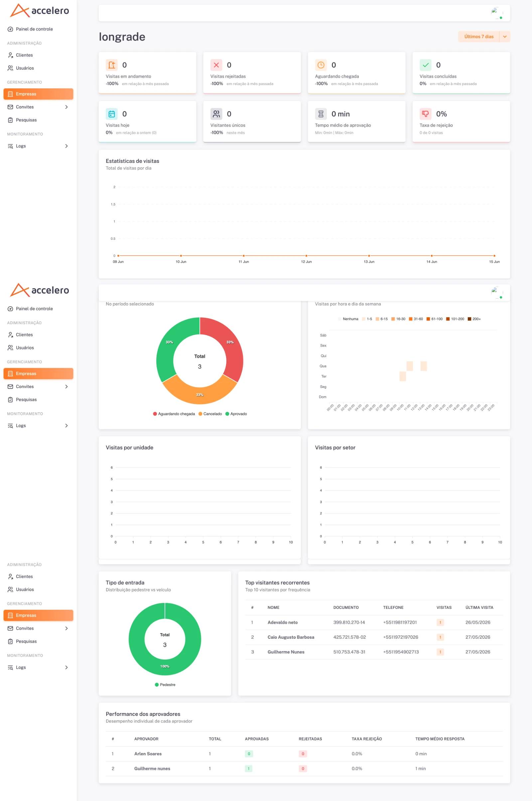Image resolution: width=532 pixels, height=801 pixels.
Task: Click the Visitas rejeitadas red X icon
Action: click(216, 65)
